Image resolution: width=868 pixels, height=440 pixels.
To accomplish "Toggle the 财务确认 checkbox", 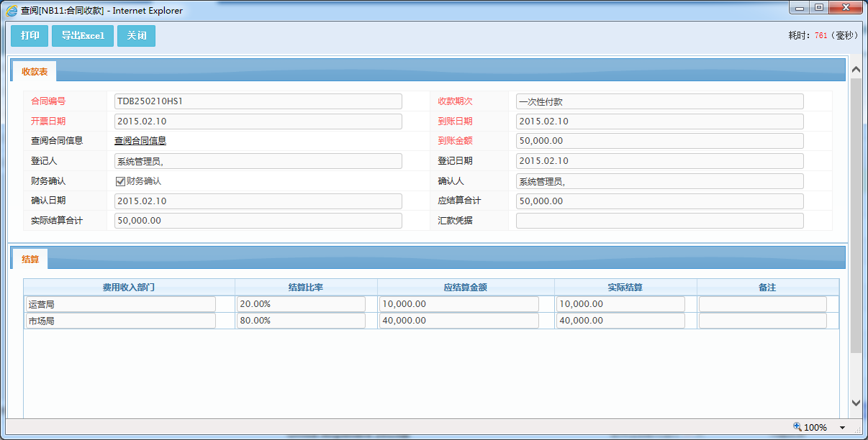I will tap(121, 181).
